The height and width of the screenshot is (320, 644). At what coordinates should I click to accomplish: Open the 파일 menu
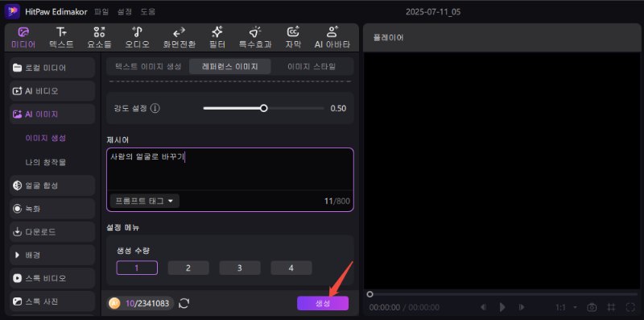[101, 12]
